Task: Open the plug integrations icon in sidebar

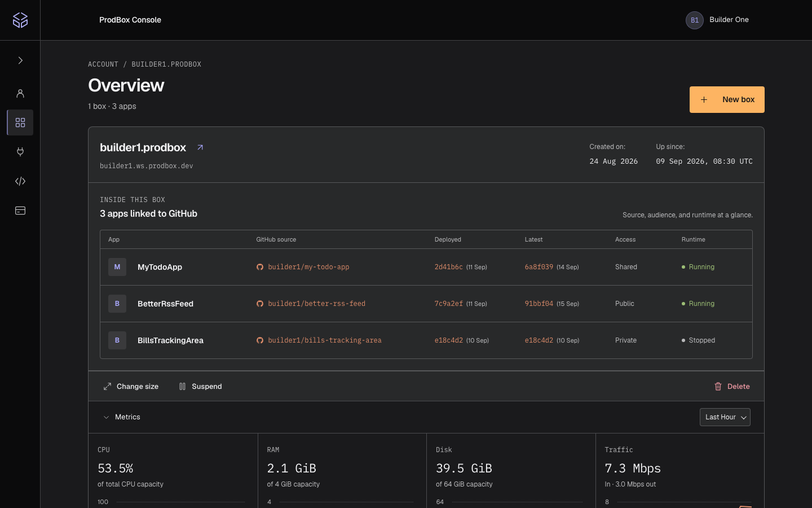Action: 20,152
